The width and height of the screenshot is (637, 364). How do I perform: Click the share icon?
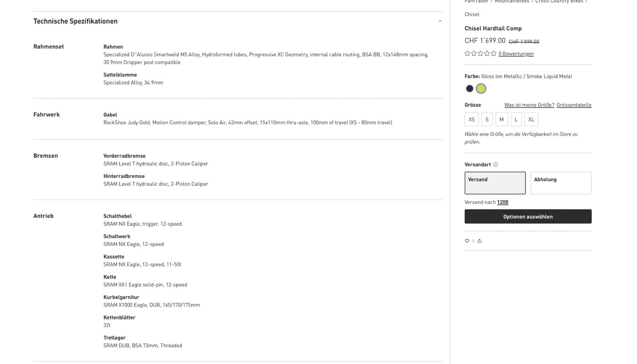[x=480, y=241]
